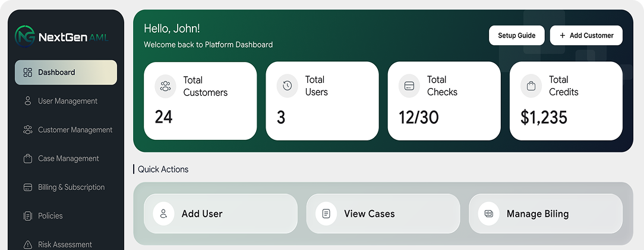644x250 pixels.
Task: Click the Add User person icon
Action: point(163,214)
